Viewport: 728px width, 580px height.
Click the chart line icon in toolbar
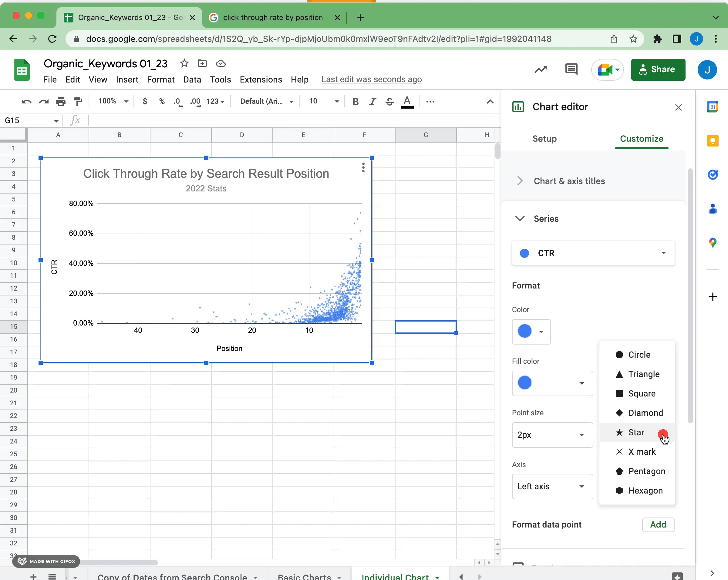tap(540, 69)
